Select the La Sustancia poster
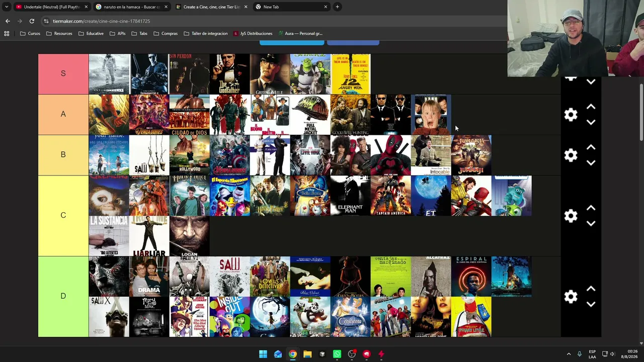The image size is (644, 362). 109,236
